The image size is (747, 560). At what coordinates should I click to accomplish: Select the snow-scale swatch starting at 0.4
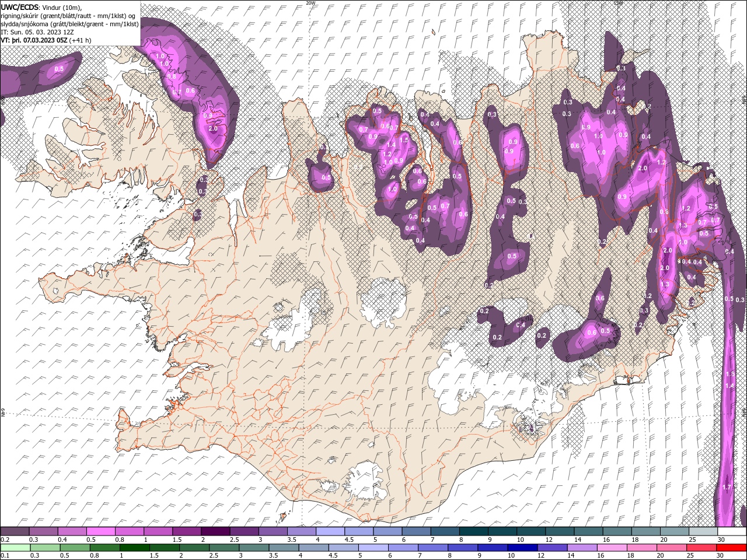tap(72, 531)
